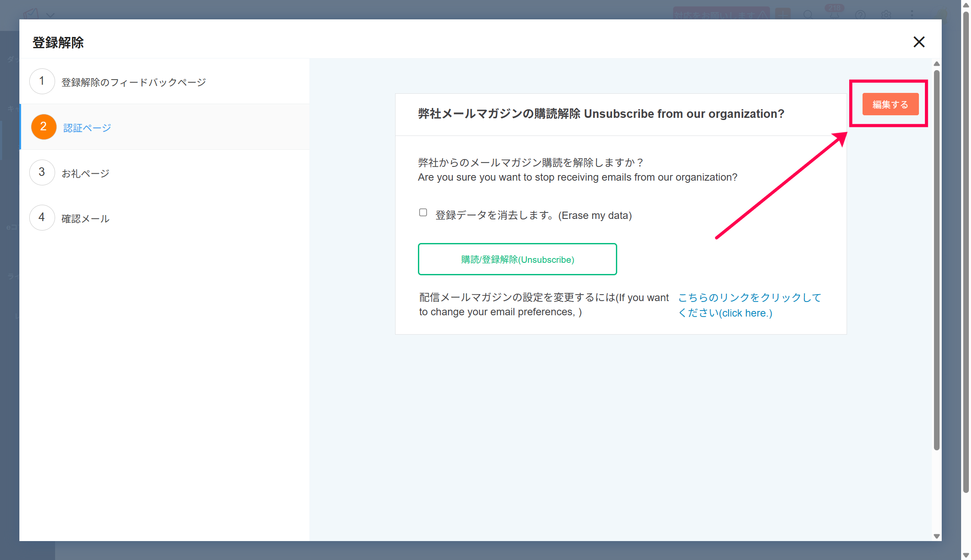The image size is (971, 560).
Task: Expand the chevron beside the app logo
Action: 50,15
